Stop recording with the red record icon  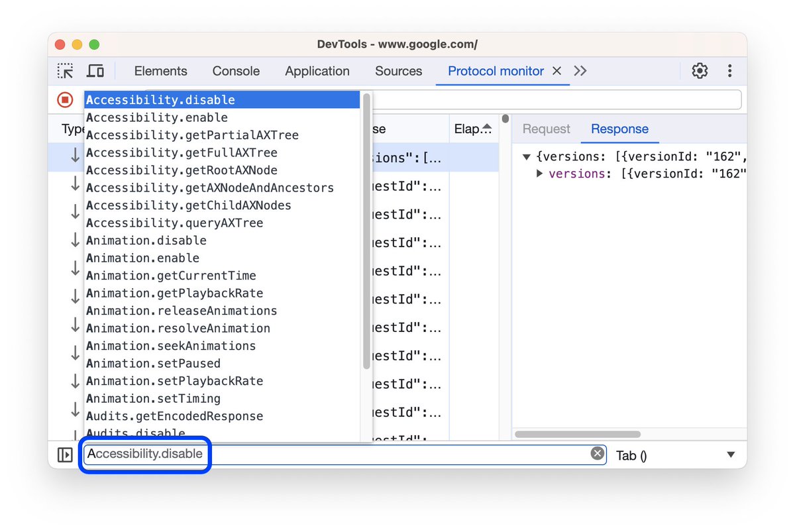coord(64,99)
